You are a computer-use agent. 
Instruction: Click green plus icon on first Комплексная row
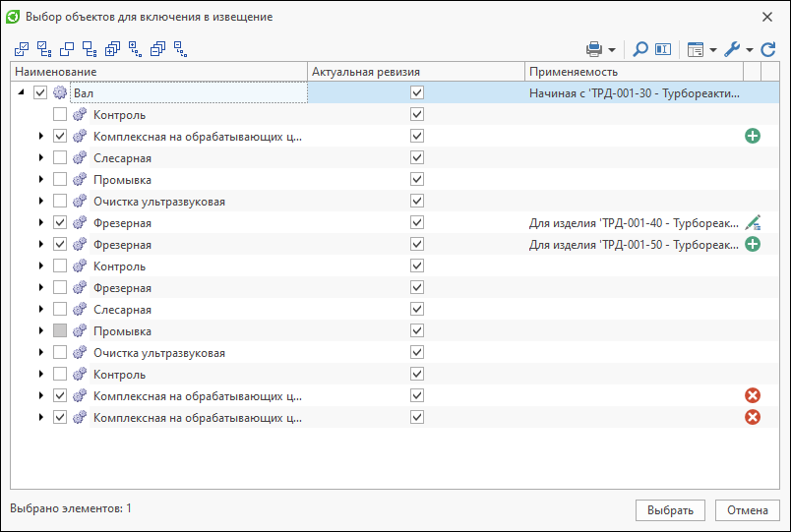tap(753, 136)
